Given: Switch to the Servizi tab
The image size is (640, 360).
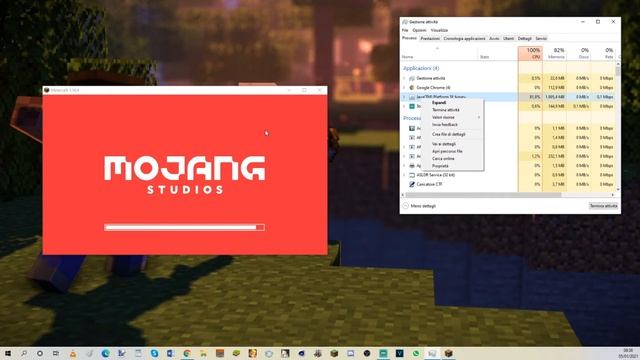Looking at the screenshot, I should pos(541,38).
